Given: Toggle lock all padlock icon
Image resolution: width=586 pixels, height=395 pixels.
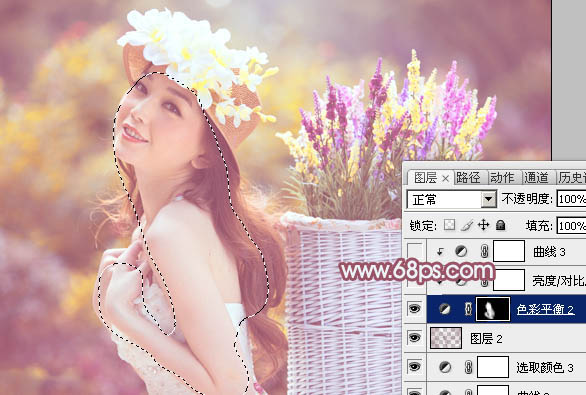Looking at the screenshot, I should (x=500, y=225).
